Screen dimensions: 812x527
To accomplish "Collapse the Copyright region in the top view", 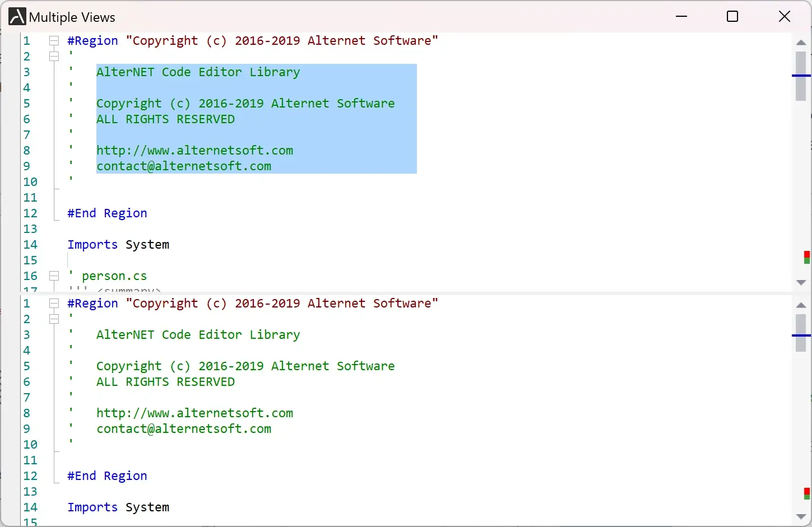I will [x=54, y=40].
